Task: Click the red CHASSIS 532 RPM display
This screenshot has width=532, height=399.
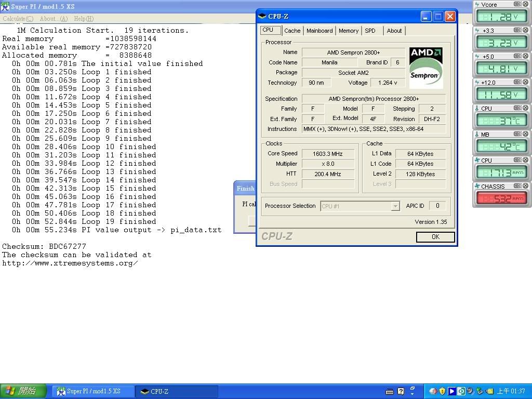Action: coord(501,198)
